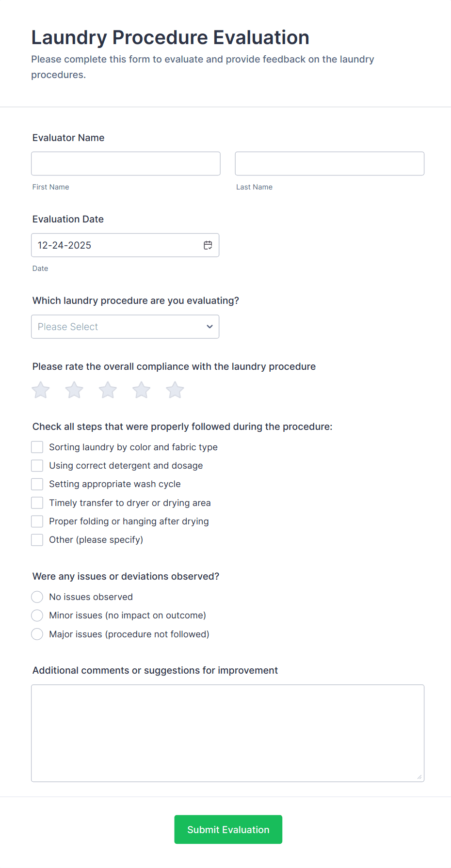
Task: Tick 'Using correct detergent and dosage'
Action: [x=37, y=466]
